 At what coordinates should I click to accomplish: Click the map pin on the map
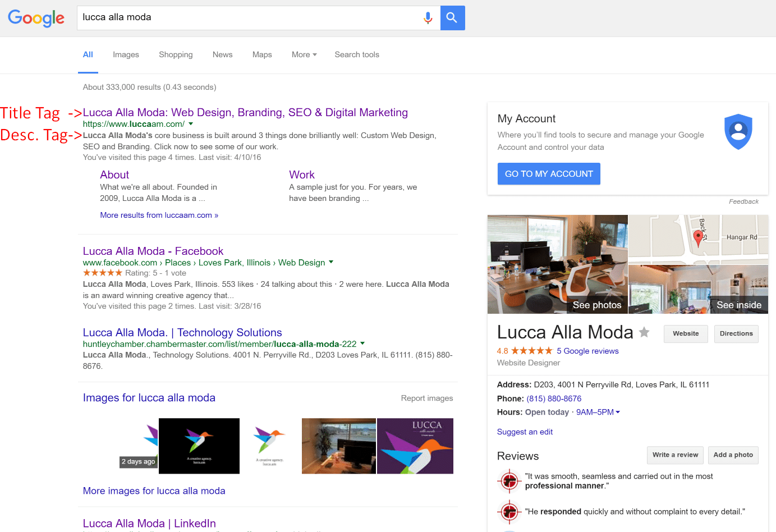[698, 239]
